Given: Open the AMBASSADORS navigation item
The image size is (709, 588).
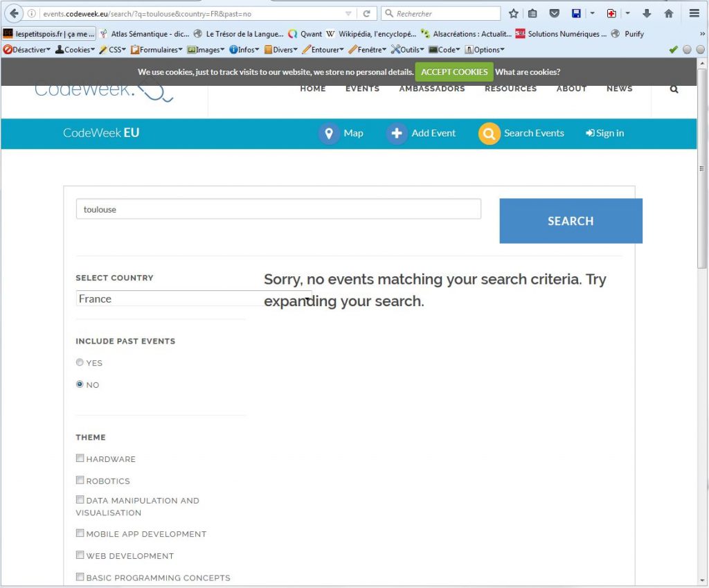Looking at the screenshot, I should [432, 89].
